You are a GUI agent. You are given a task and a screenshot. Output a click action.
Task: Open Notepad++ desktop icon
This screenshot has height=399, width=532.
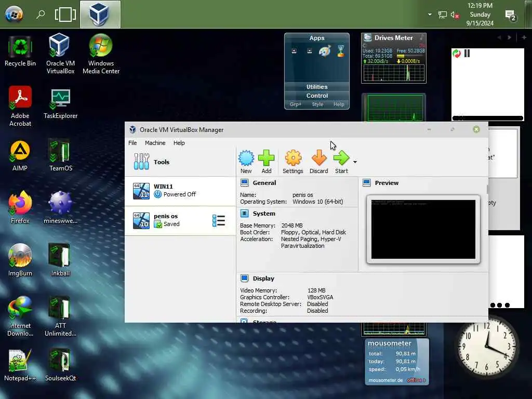20,365
